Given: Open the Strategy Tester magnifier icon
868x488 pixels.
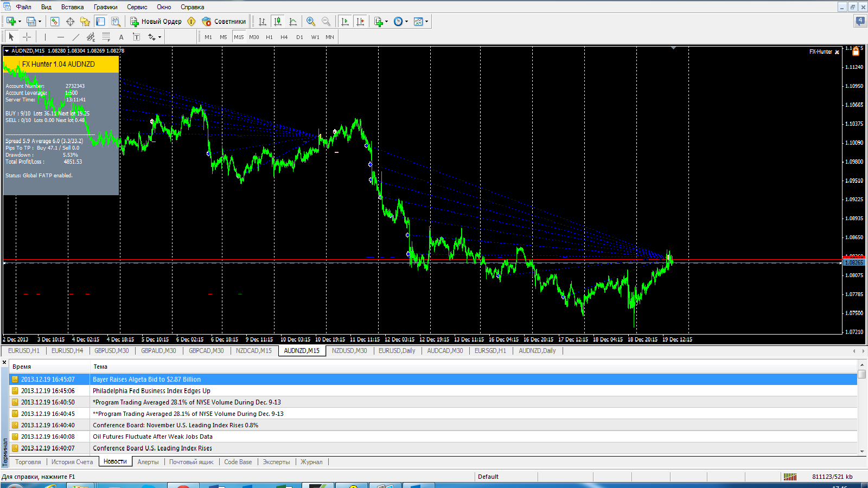Looking at the screenshot, I should [x=116, y=22].
